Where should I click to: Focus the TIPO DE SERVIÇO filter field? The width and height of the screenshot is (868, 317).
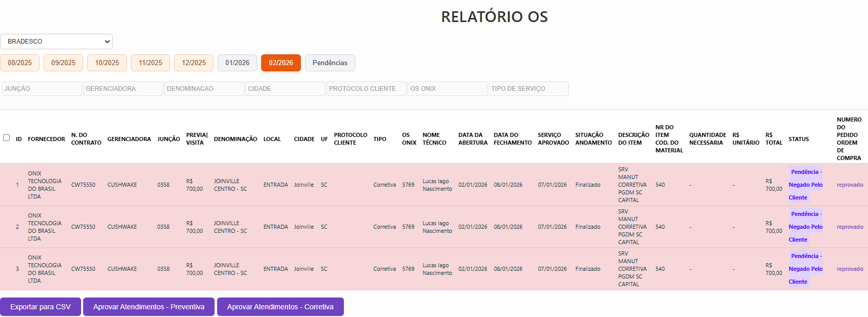click(x=529, y=89)
